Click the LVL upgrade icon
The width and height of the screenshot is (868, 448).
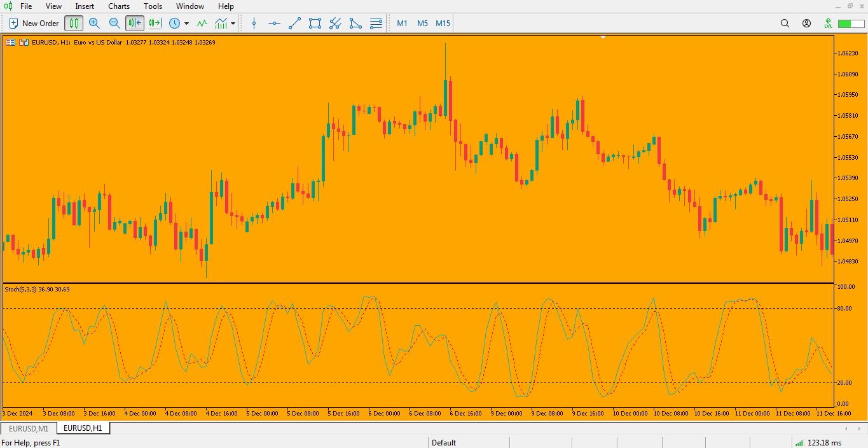pos(828,23)
